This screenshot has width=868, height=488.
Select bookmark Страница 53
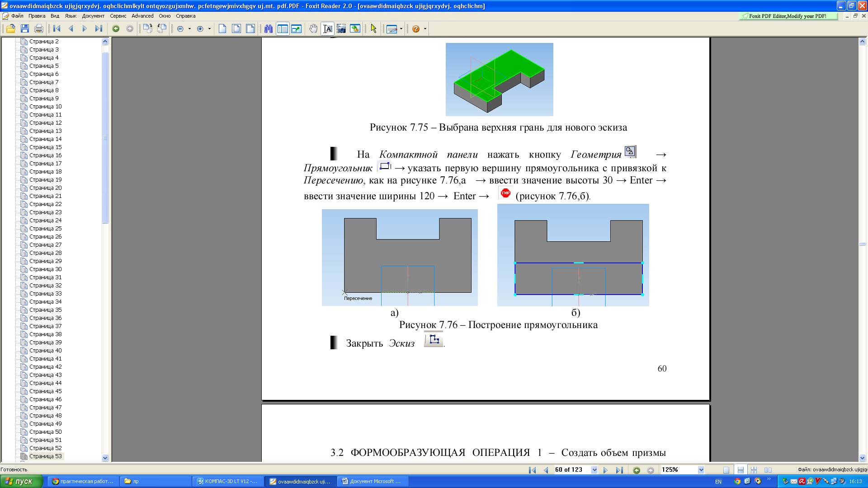tap(45, 456)
